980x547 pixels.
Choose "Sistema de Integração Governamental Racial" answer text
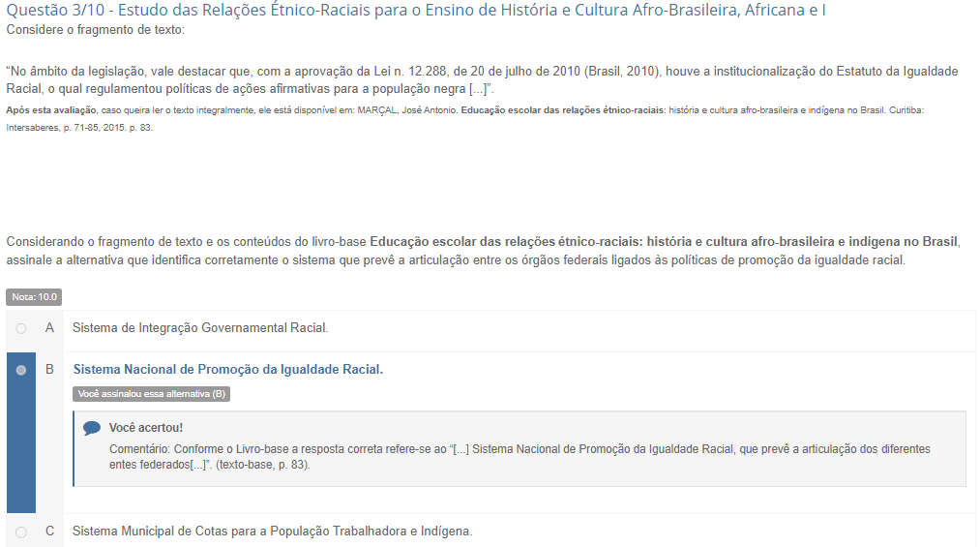pyautogui.click(x=200, y=328)
